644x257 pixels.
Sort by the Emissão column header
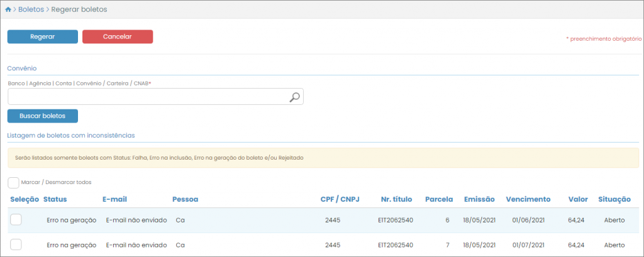tap(479, 199)
